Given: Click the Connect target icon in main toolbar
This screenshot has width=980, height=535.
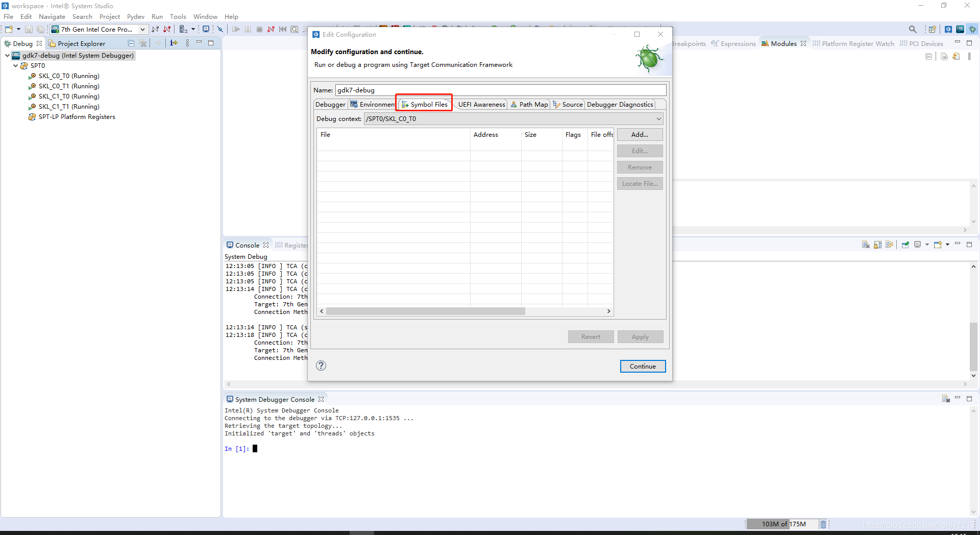Looking at the screenshot, I should [155, 29].
